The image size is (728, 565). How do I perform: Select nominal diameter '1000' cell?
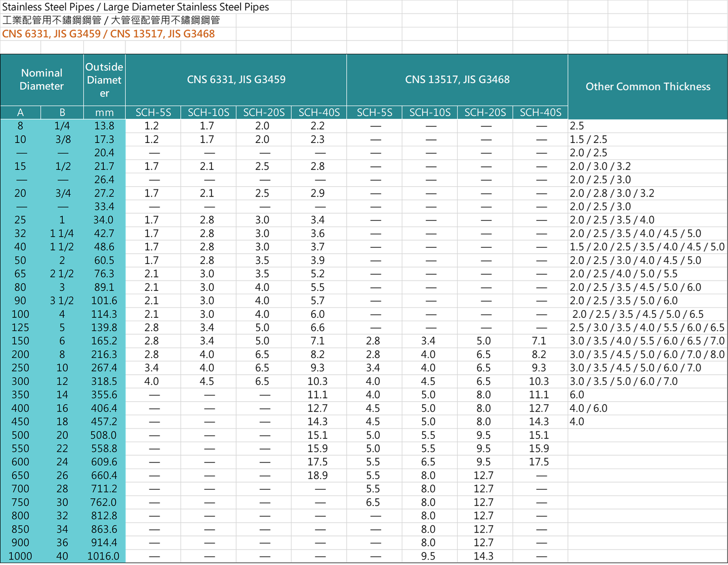pos(20,556)
